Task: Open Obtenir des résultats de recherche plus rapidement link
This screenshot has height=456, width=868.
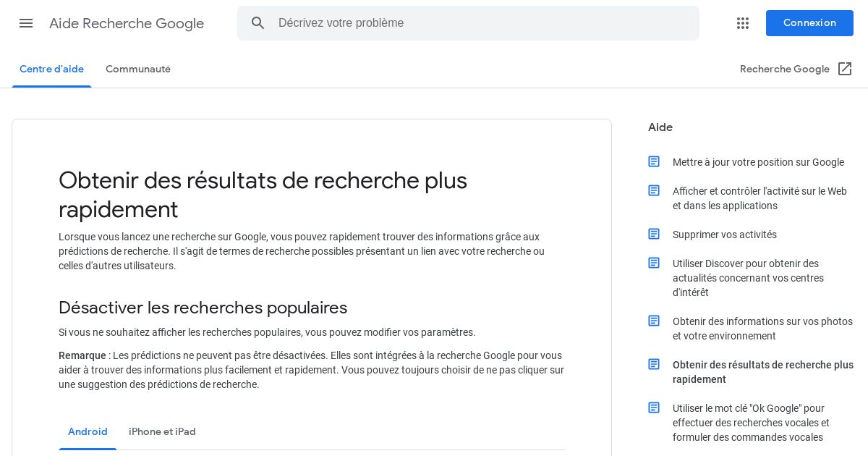Action: point(763,372)
